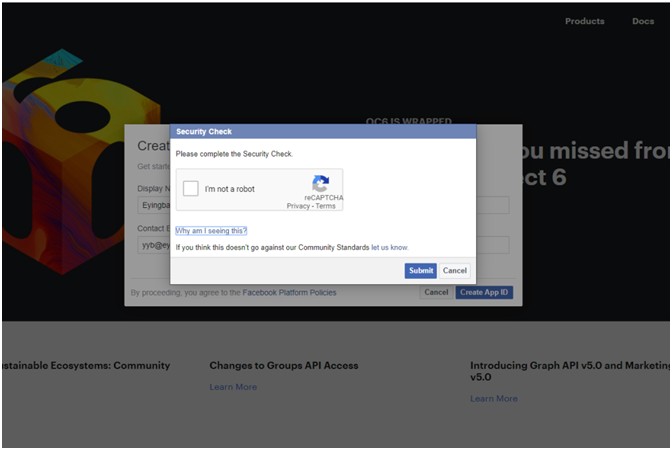
Task: Open reCAPTCHA Terms link
Action: (326, 206)
